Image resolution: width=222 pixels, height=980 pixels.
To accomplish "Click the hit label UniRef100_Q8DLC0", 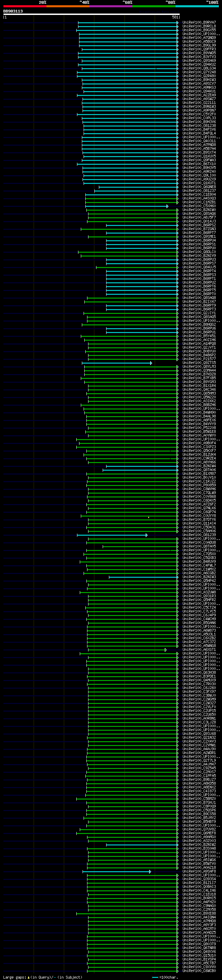I will (x=199, y=252).
